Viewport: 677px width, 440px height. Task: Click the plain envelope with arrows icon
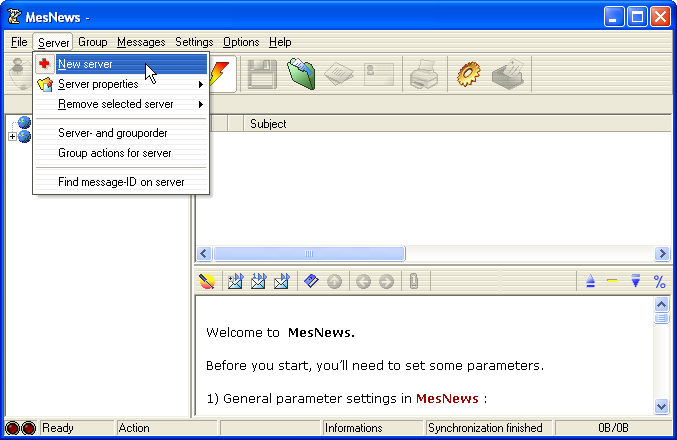tap(282, 282)
